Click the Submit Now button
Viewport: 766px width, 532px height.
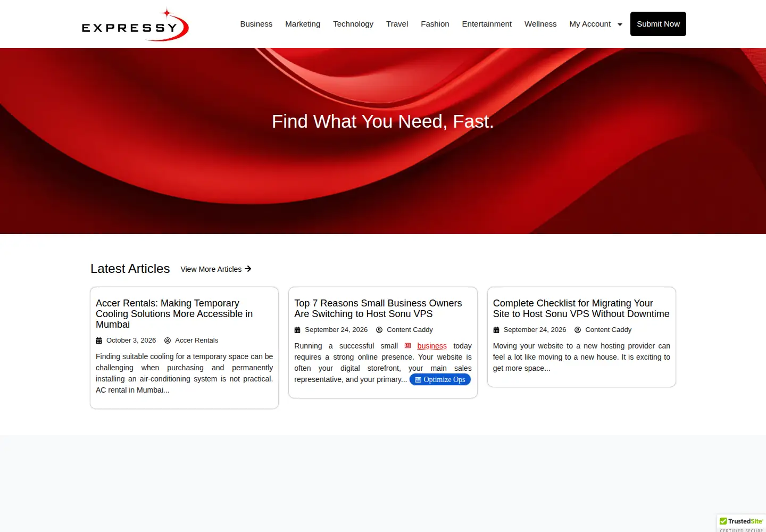pyautogui.click(x=658, y=24)
